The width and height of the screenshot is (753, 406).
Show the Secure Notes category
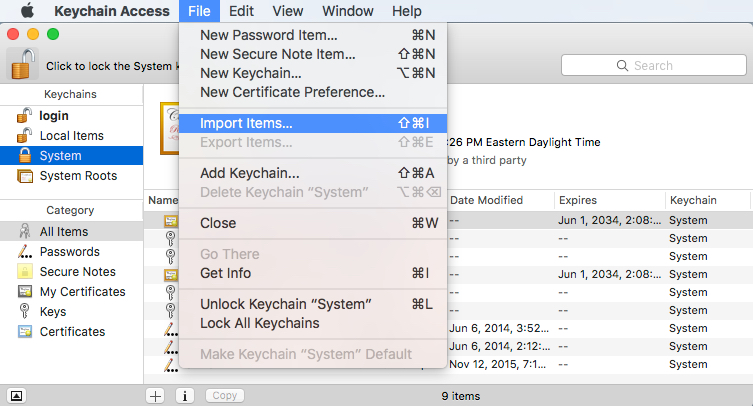[78, 272]
